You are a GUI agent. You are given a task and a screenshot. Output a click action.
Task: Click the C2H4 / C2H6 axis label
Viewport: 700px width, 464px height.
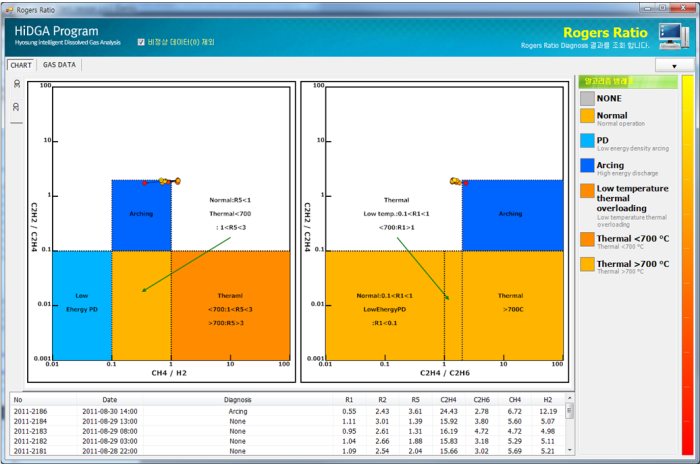click(445, 373)
